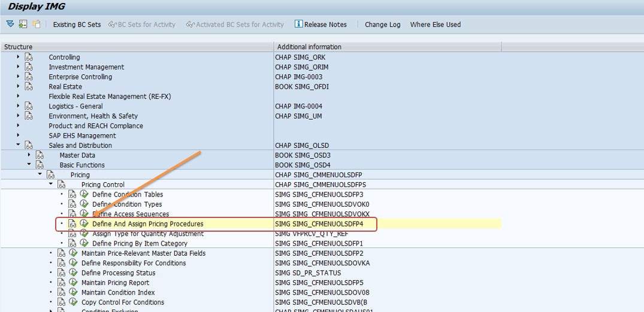Screen dimensions: 644x312
Task: Collapse the Basic Functions node
Action: click(x=29, y=165)
